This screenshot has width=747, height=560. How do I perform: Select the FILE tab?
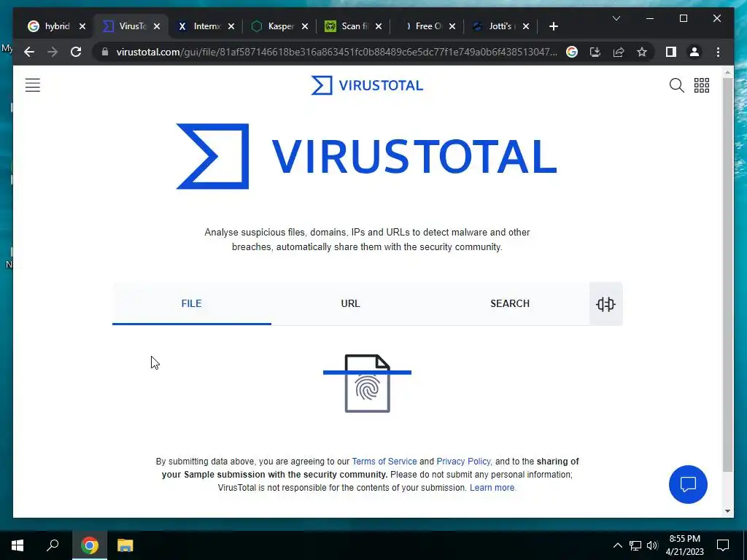[x=192, y=304]
